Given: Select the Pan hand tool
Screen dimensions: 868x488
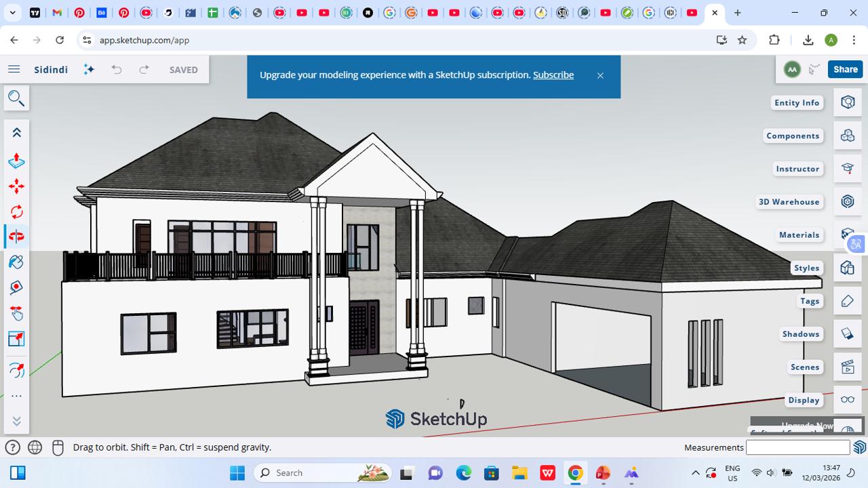Looking at the screenshot, I should [x=16, y=313].
